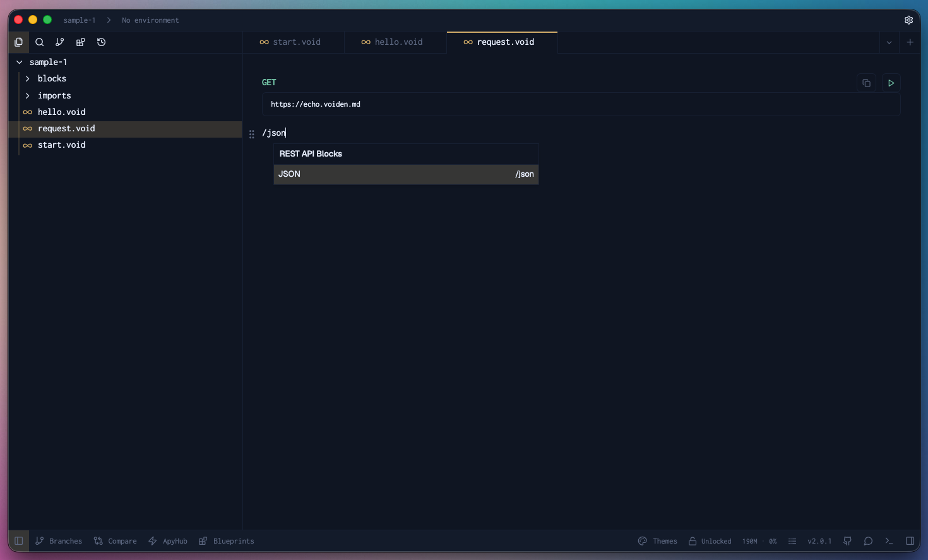
Task: Click the 190M memory usage indicator
Action: (749, 541)
